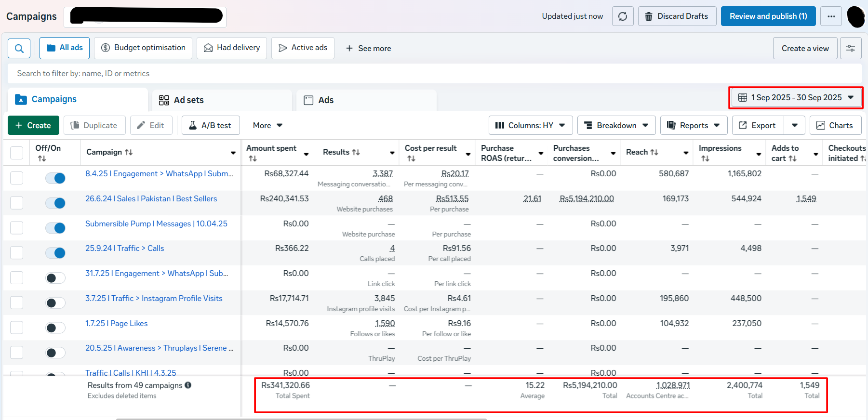Open the Breakdown dropdown
868x420 pixels.
pyautogui.click(x=616, y=126)
